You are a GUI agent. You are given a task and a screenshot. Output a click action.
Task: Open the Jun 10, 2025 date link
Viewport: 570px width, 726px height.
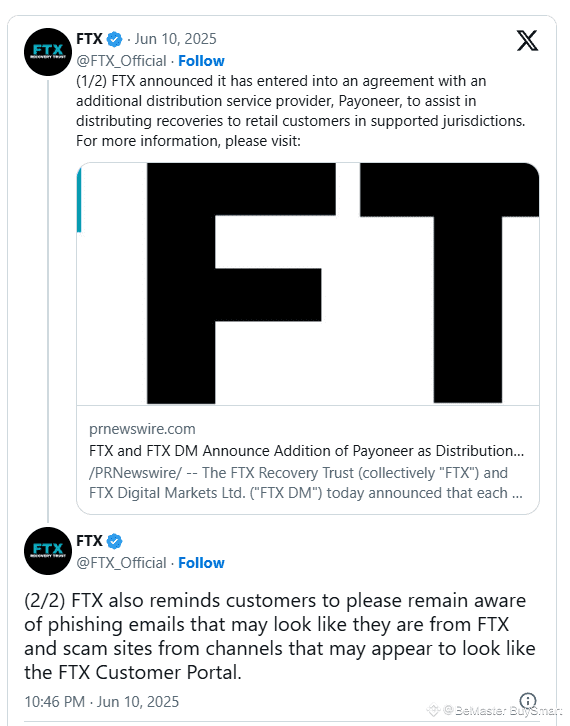click(175, 39)
